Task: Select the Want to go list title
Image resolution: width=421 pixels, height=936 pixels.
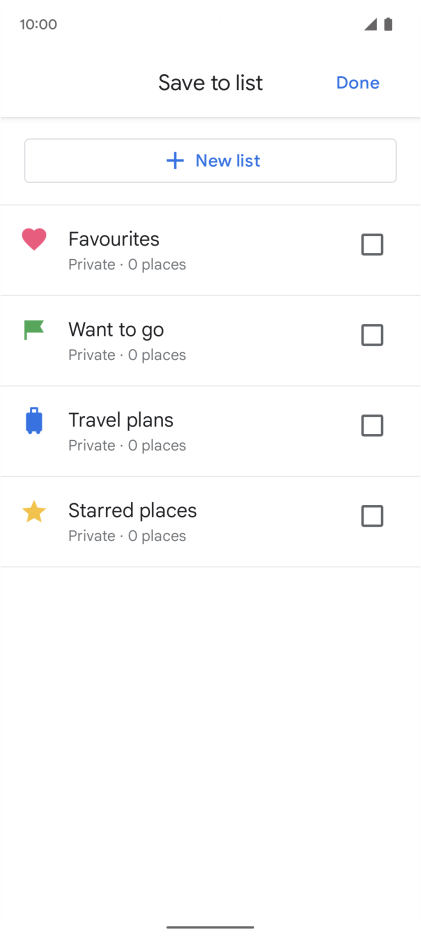Action: [116, 330]
